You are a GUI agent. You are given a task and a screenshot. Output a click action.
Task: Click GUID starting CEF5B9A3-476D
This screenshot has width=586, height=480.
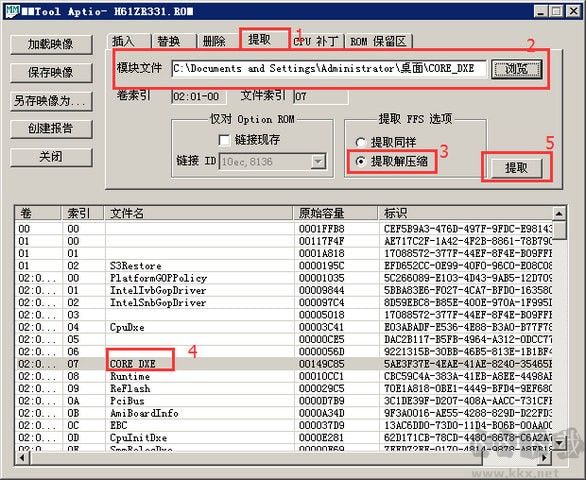[x=468, y=229]
